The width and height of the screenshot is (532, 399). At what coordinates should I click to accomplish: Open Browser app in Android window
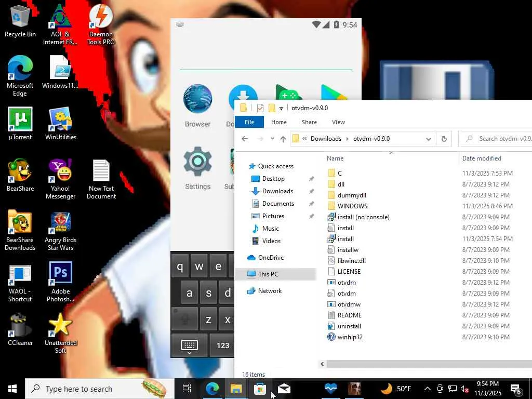[197, 106]
